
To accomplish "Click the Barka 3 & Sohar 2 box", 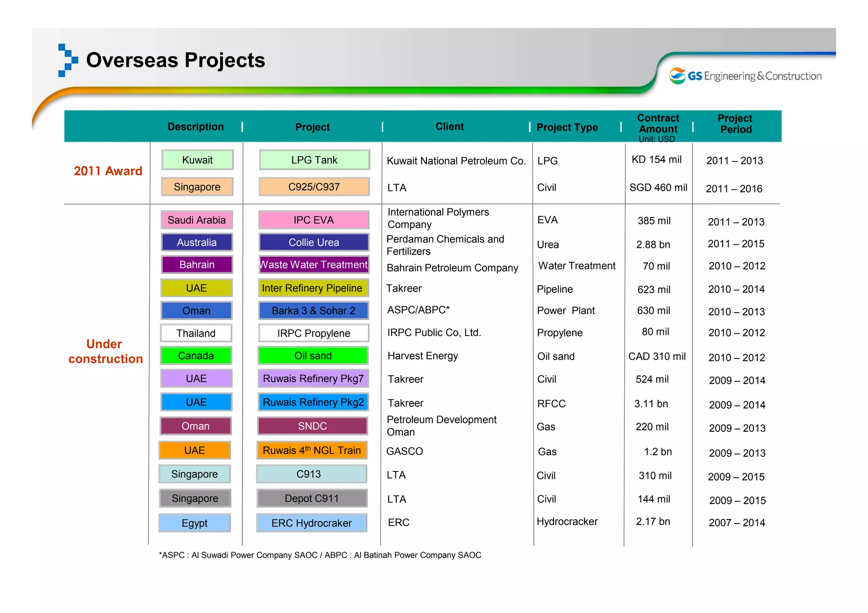I will [x=313, y=311].
